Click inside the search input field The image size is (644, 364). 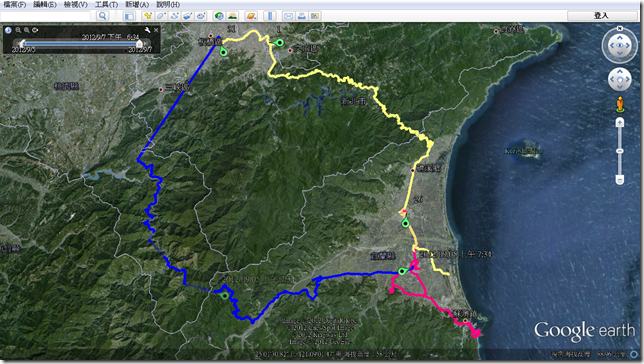(x=45, y=16)
